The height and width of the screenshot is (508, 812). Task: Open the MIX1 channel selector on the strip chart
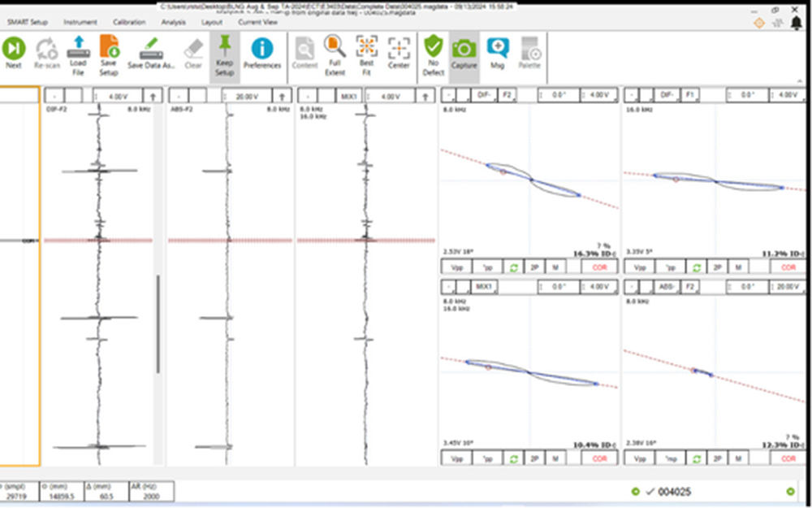[350, 96]
